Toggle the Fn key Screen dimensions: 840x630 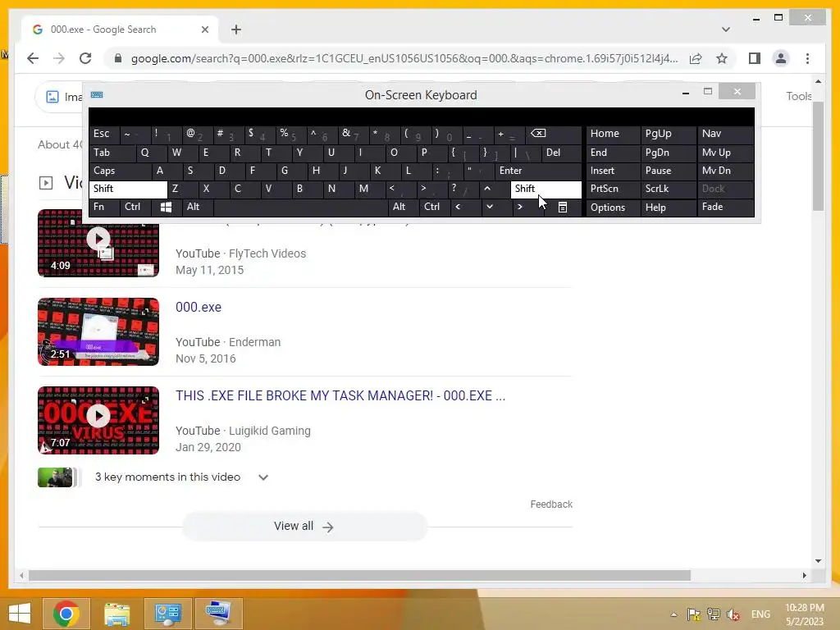pyautogui.click(x=104, y=207)
